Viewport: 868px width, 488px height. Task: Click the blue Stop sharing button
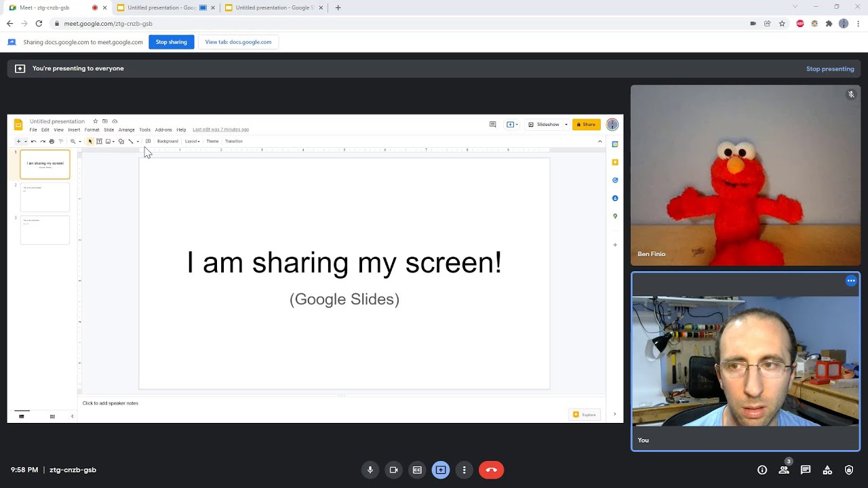coord(172,42)
